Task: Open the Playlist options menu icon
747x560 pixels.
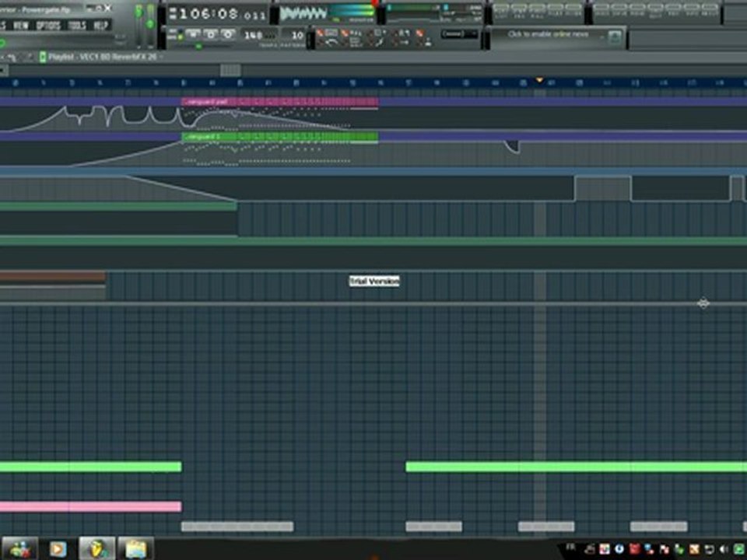Action: [42, 57]
